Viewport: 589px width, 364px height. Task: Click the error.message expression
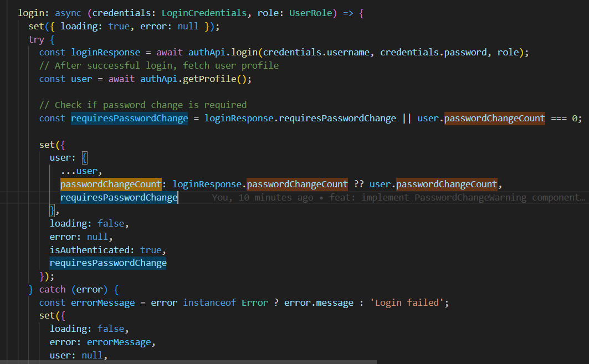coord(319,303)
